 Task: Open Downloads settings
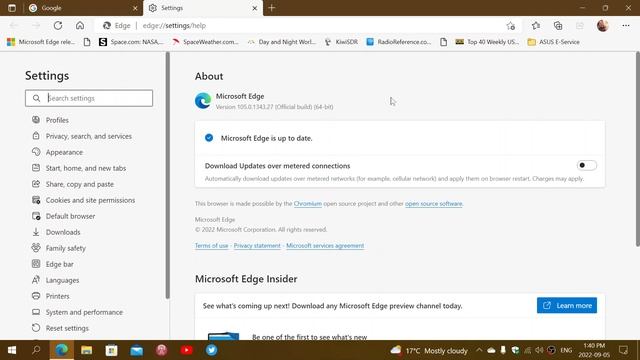(56, 232)
